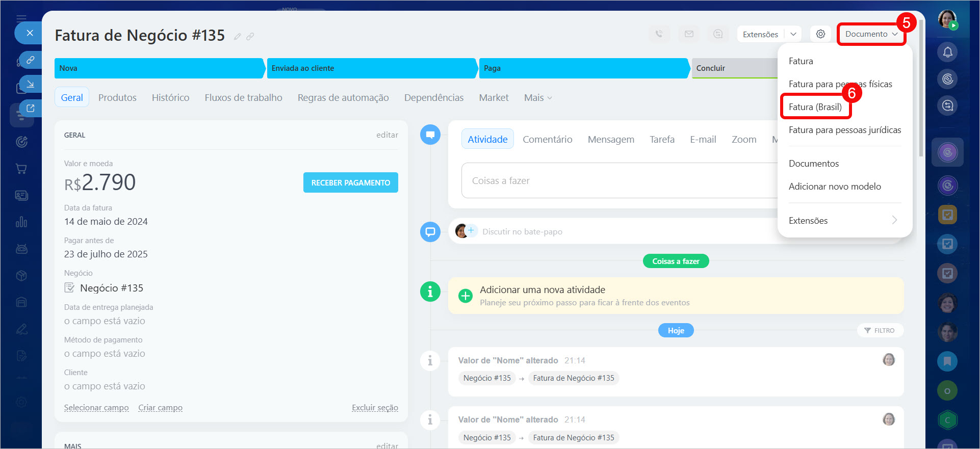The width and height of the screenshot is (980, 449).
Task: Open the user profile avatar top right
Action: (947, 19)
